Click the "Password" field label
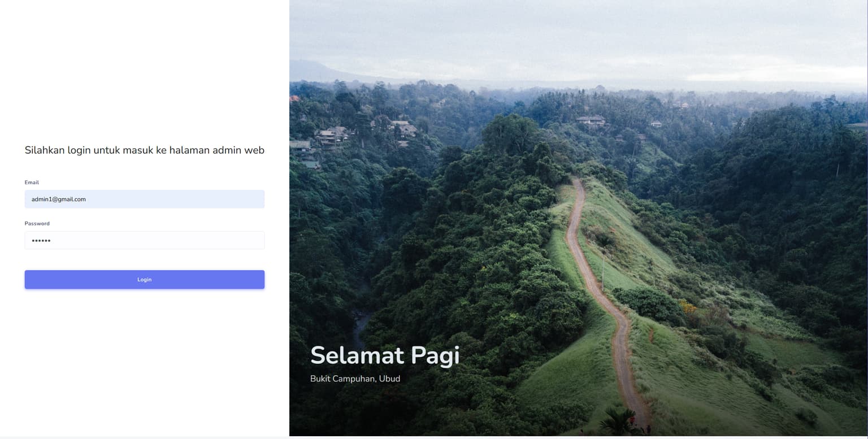 tap(37, 224)
